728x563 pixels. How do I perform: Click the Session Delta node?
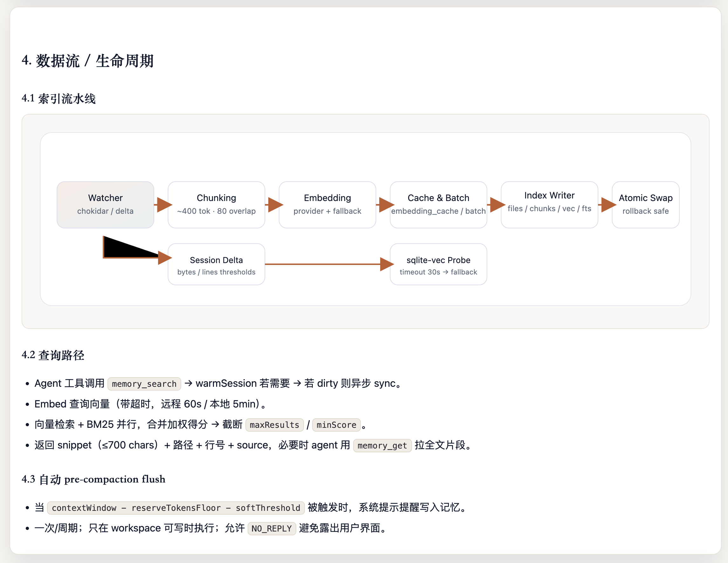[x=216, y=264]
